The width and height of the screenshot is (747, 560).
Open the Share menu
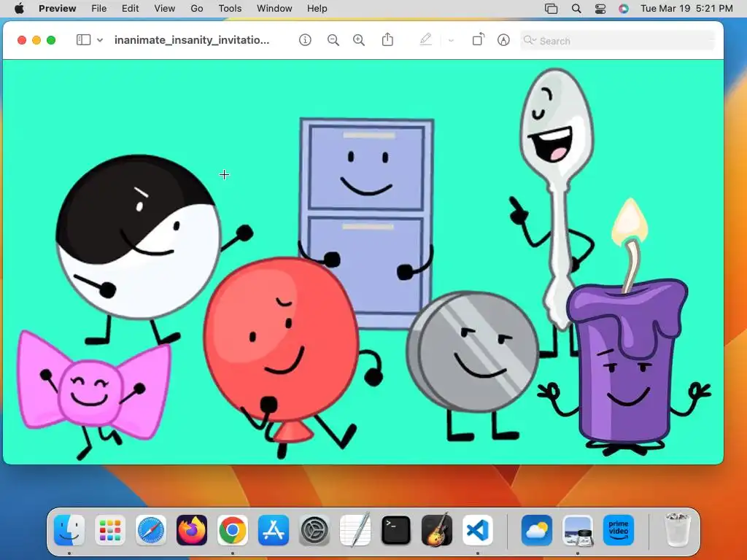388,39
